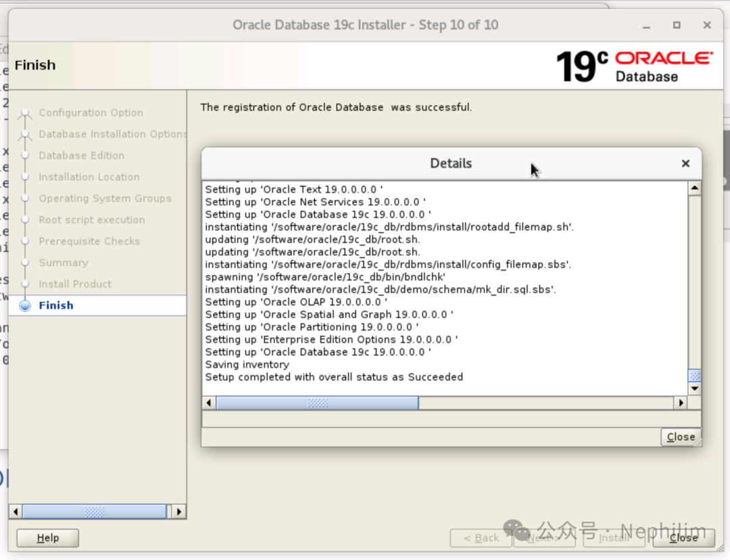Select the Finish step
Image resolution: width=730 pixels, height=560 pixels.
click(x=56, y=305)
